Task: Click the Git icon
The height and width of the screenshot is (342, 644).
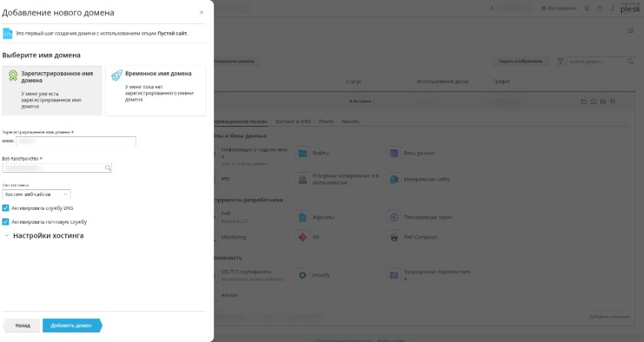Action: (302, 237)
